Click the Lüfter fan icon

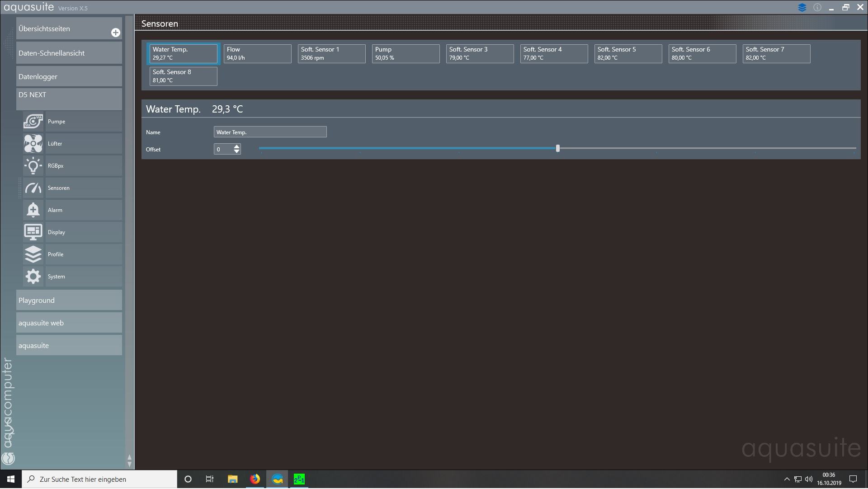tap(33, 144)
